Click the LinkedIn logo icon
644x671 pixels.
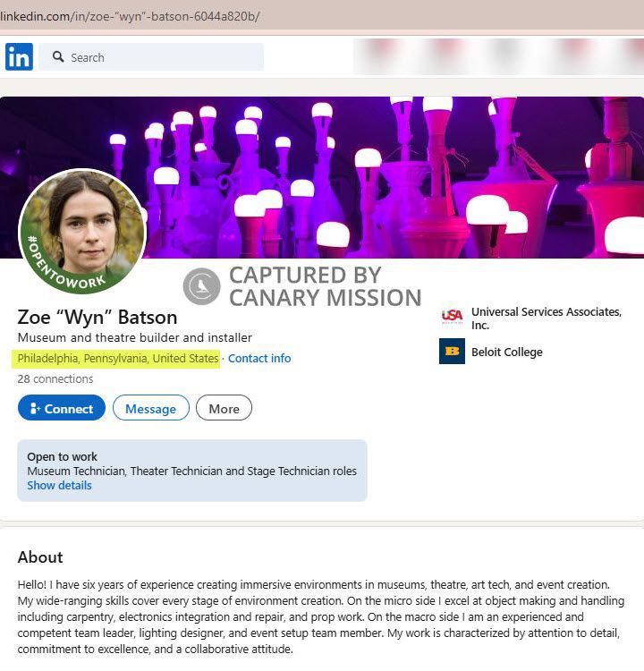[19, 56]
